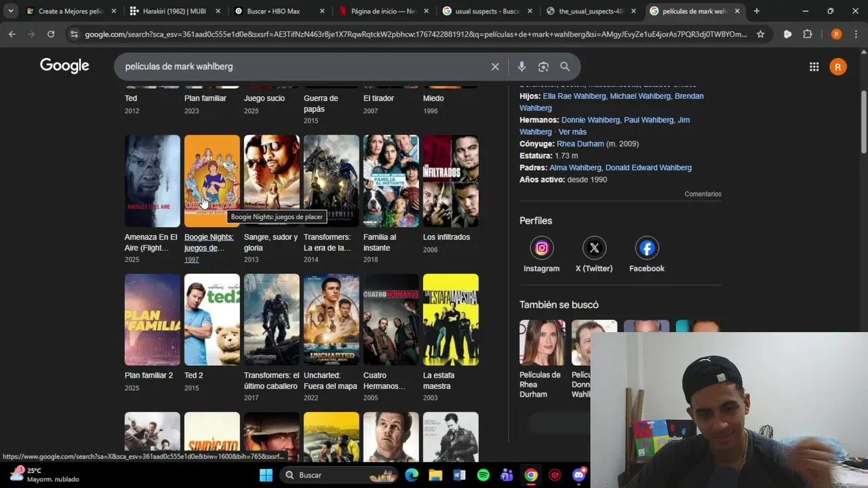This screenshot has width=868, height=488.
Task: Open the weather widget showing 25°C
Action: tap(45, 474)
